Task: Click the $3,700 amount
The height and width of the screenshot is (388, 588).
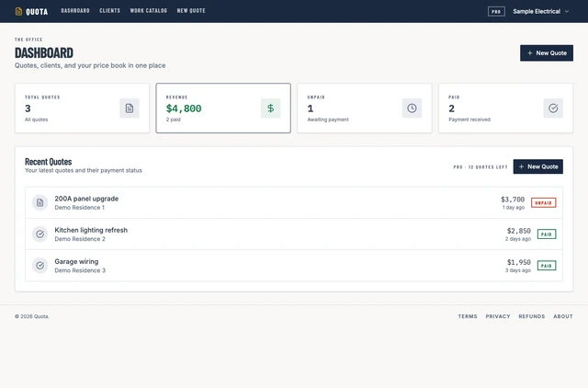Action: [513, 200]
